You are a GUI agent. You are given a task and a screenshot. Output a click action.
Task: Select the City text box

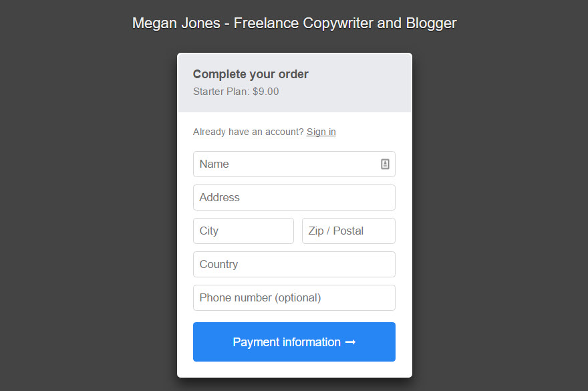(243, 231)
